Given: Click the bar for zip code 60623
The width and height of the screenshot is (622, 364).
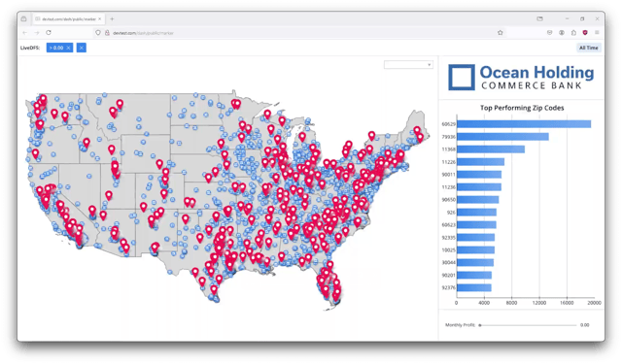Looking at the screenshot, I should [476, 225].
